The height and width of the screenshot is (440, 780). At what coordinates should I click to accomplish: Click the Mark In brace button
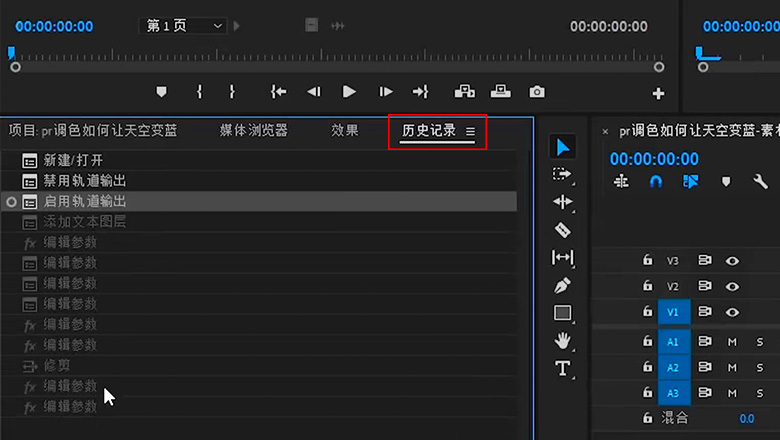click(x=199, y=91)
